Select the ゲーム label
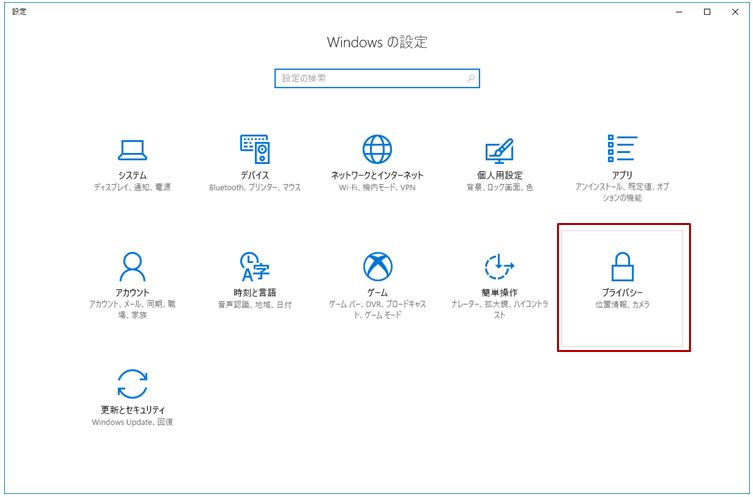 [x=377, y=292]
